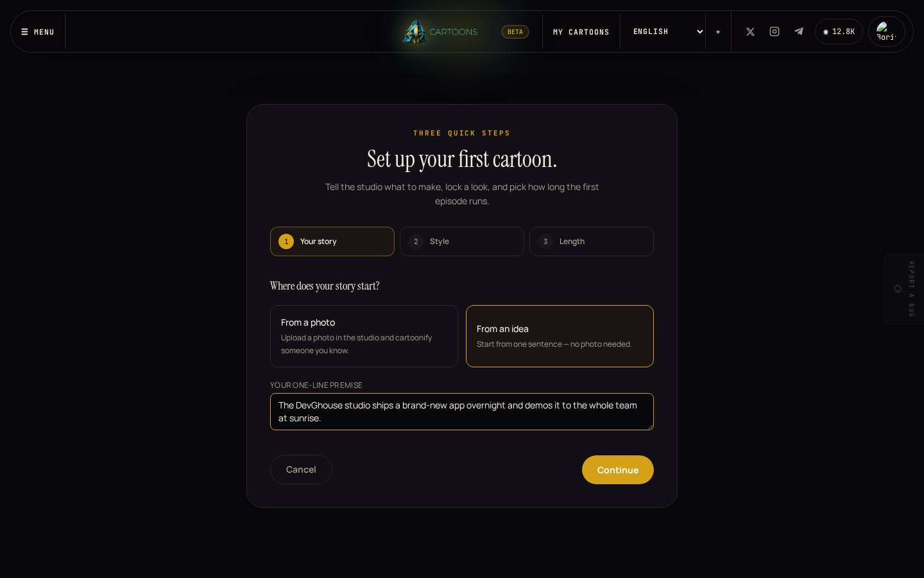This screenshot has height=578, width=924.
Task: Click the 12.8K credits balance badge
Action: [839, 31]
